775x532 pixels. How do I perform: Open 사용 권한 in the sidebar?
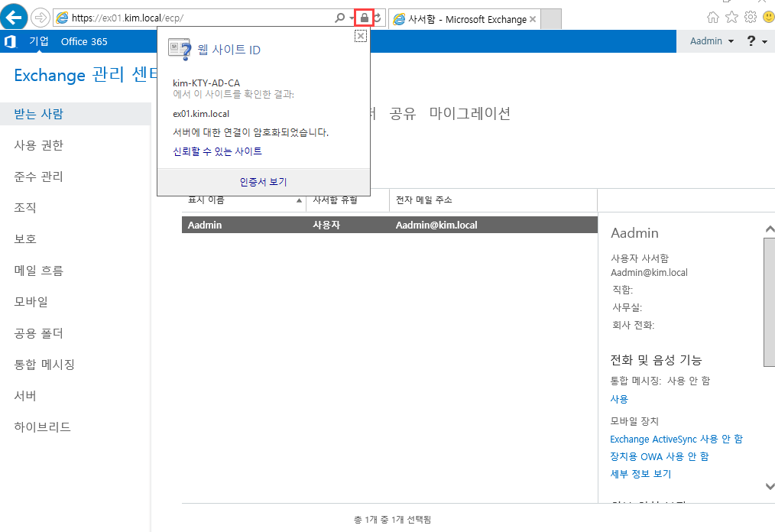(38, 145)
